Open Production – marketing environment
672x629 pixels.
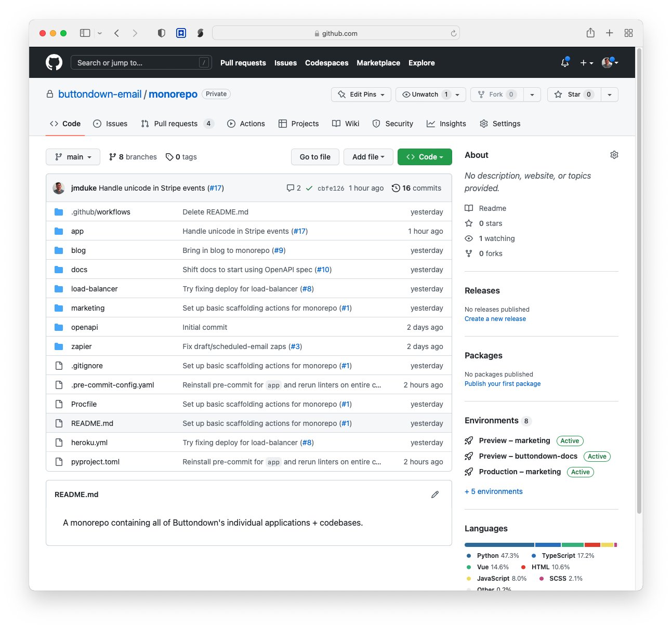point(520,472)
